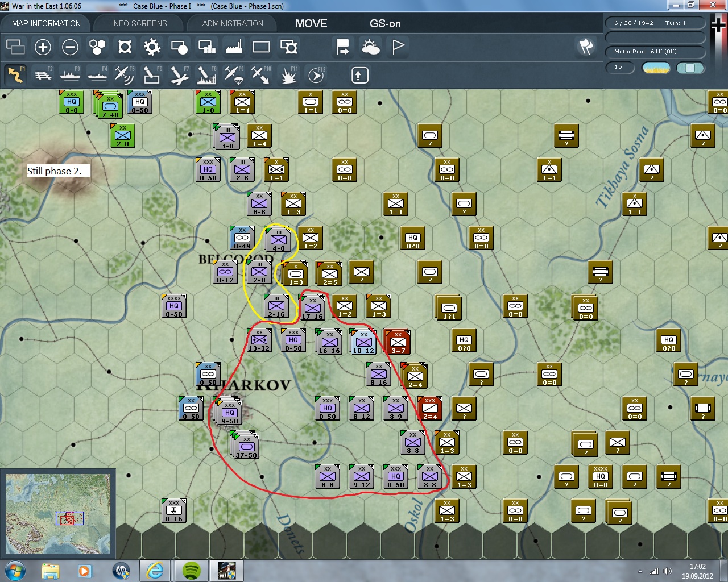Select F3 naval transport mode
Image resolution: width=728 pixels, height=582 pixels.
click(x=70, y=75)
